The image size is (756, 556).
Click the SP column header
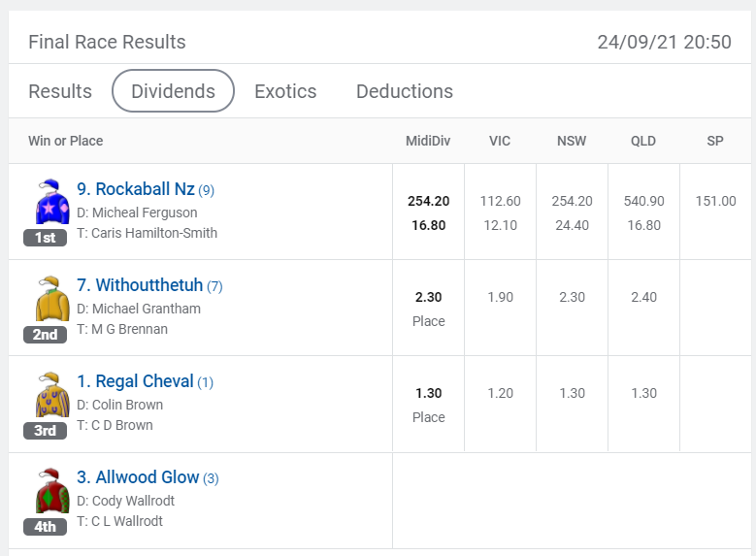[715, 141]
